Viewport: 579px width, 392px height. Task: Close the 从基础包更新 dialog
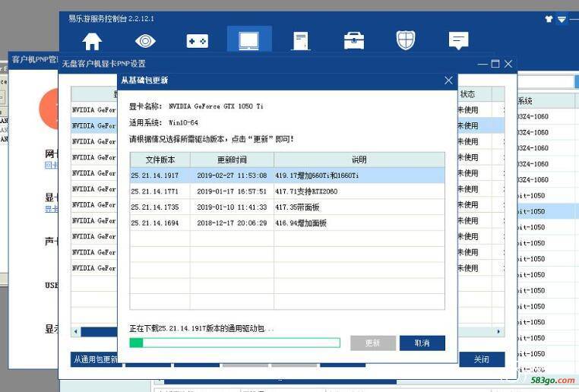point(448,80)
